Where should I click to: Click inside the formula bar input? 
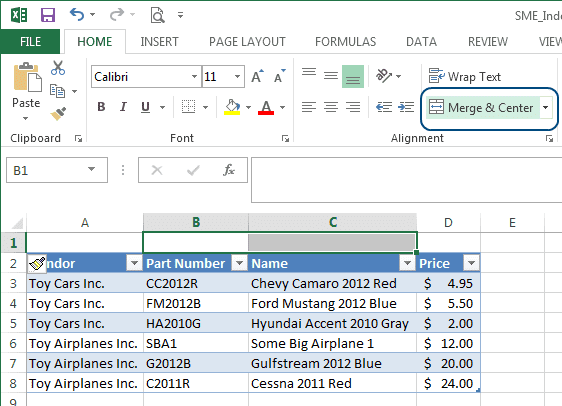pyautogui.click(x=406, y=180)
